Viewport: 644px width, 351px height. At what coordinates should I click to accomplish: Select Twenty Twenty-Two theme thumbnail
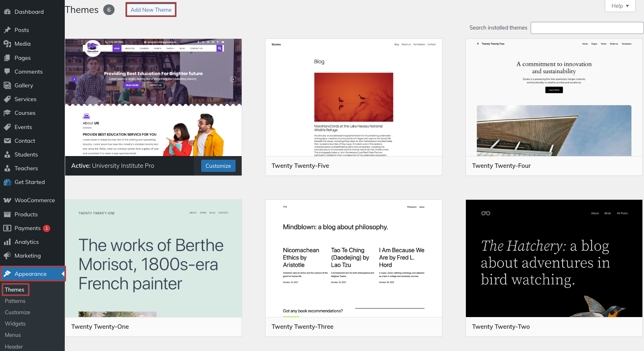554,258
